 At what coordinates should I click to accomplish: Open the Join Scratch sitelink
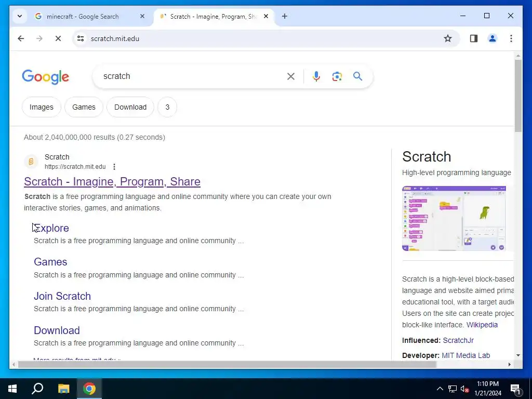pos(62,296)
